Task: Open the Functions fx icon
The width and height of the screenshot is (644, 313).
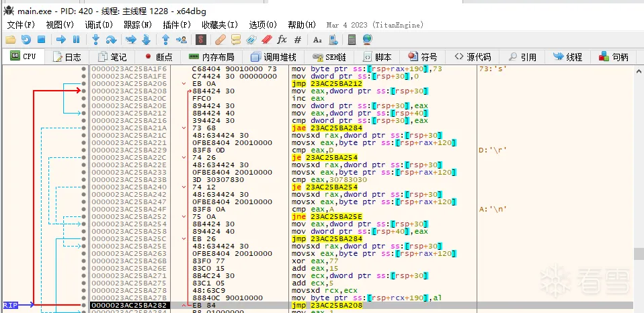Action: tap(282, 40)
